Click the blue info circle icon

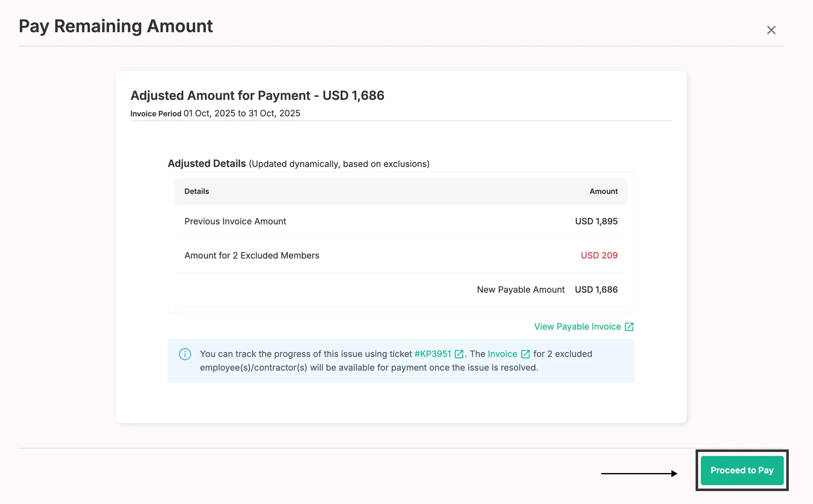185,354
